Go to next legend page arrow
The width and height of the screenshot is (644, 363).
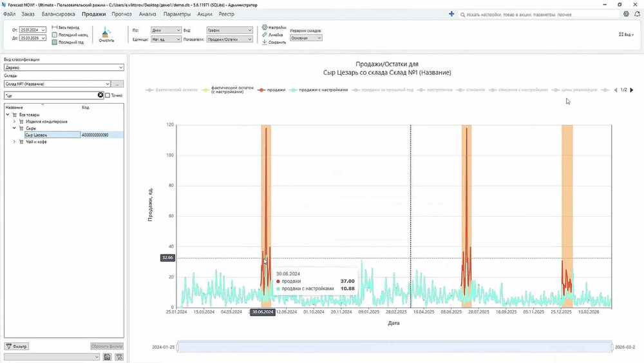click(632, 90)
